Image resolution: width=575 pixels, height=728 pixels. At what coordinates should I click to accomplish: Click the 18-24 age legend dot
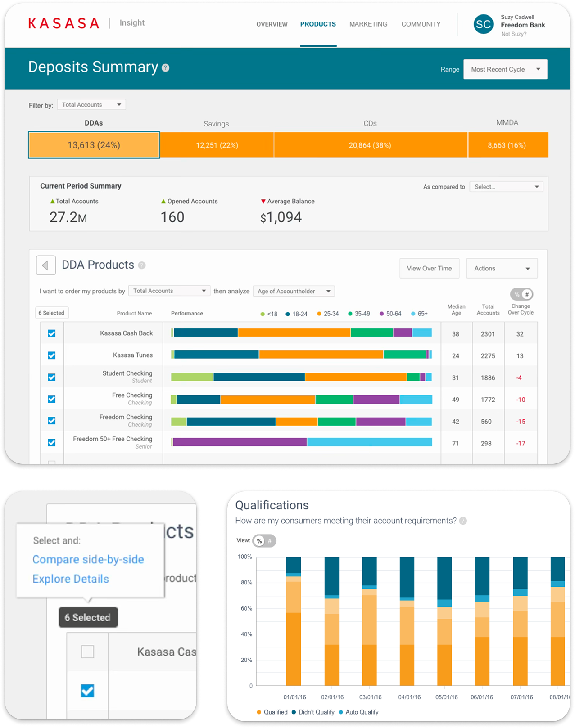[288, 314]
